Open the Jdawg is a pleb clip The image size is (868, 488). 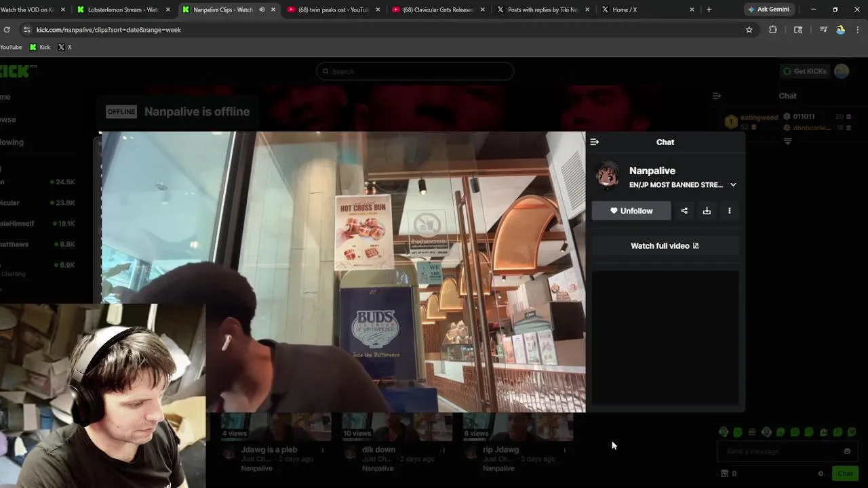click(269, 449)
